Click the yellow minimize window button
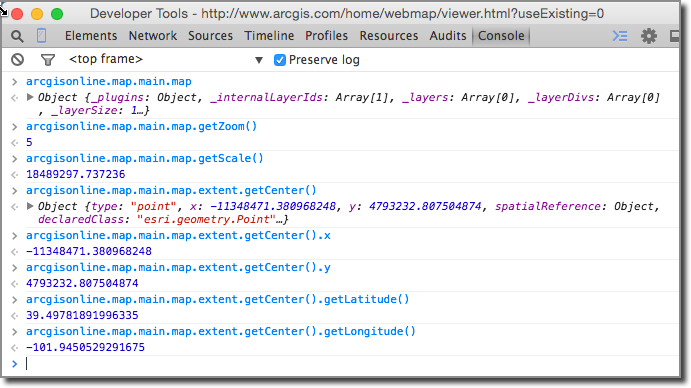 (37, 14)
